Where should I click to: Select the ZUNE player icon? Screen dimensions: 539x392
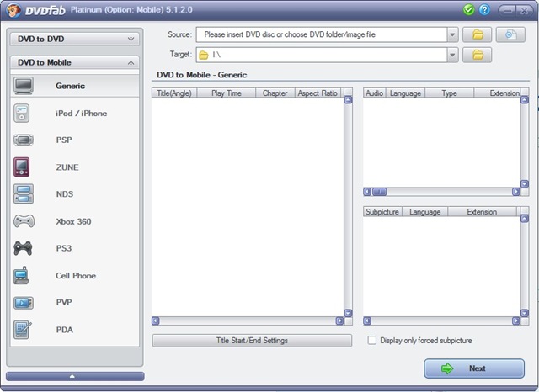tap(22, 167)
